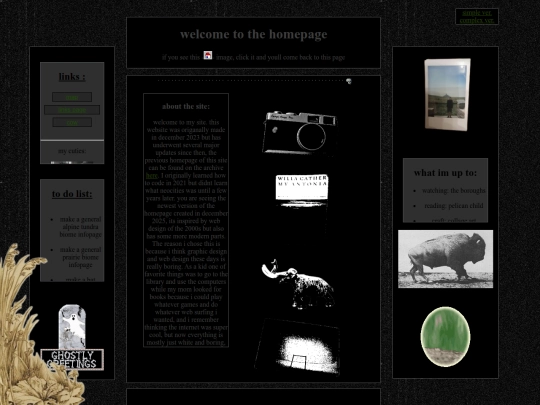The width and height of the screenshot is (540, 405).
Task: Open the polaroid photo in right sidebar
Action: 447,95
